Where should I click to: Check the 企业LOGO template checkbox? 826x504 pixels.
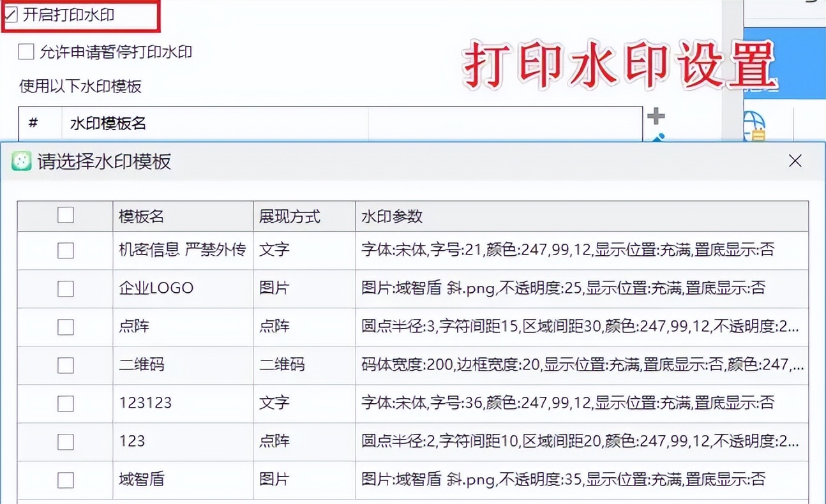(x=64, y=288)
